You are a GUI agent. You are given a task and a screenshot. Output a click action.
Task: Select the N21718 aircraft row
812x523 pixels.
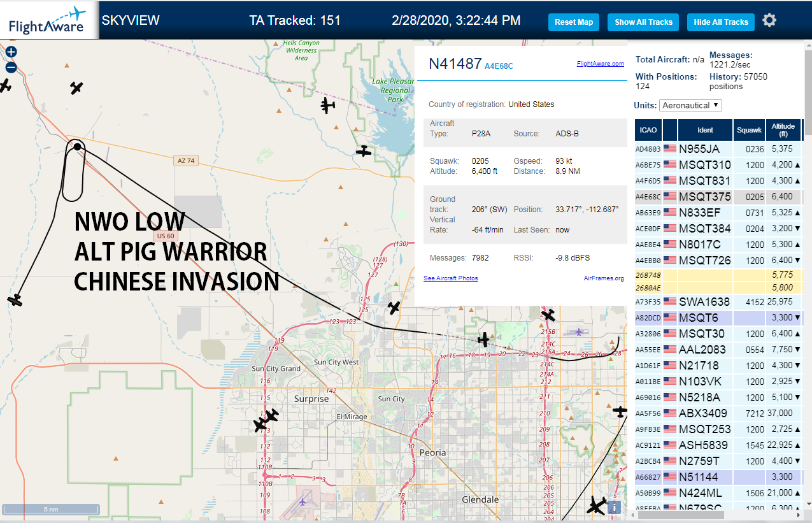[x=718, y=365]
